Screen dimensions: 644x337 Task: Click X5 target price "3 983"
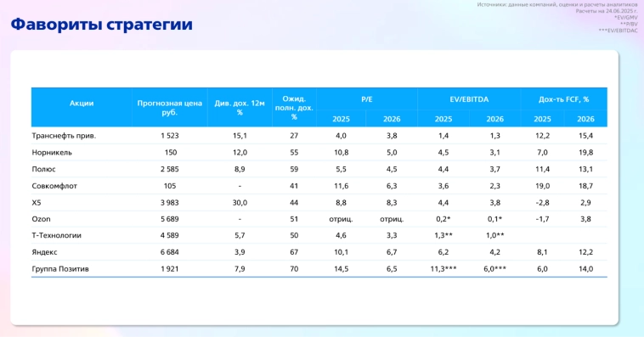[170, 203]
